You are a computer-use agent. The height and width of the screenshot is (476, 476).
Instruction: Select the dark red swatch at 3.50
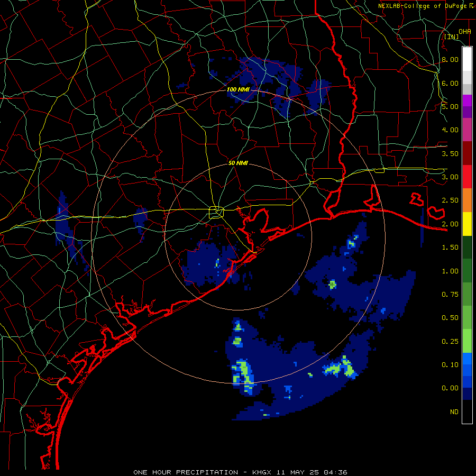(467, 153)
